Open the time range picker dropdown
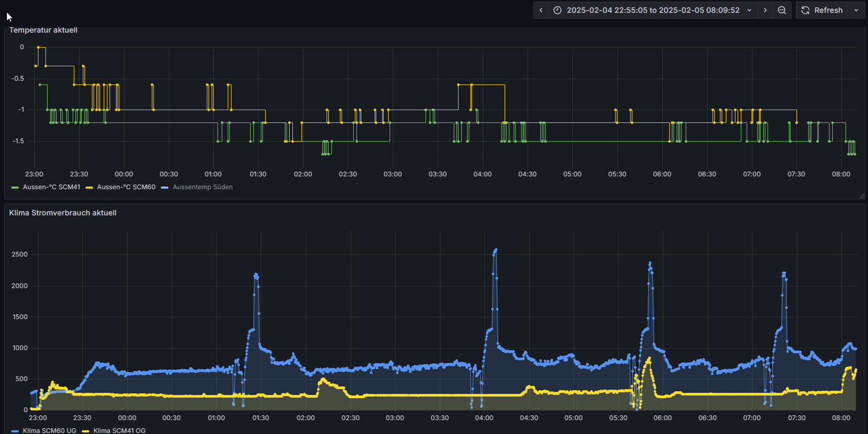This screenshot has width=868, height=434. pos(653,10)
